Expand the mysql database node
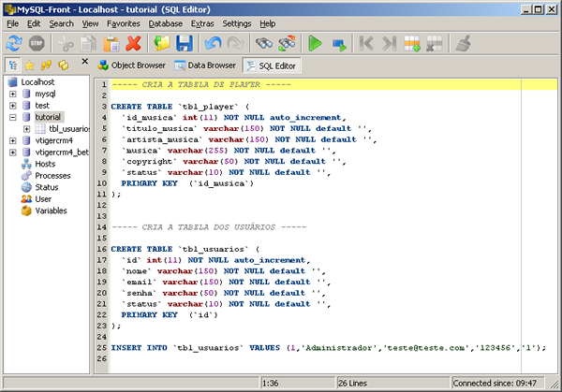562x392 pixels. click(13, 94)
